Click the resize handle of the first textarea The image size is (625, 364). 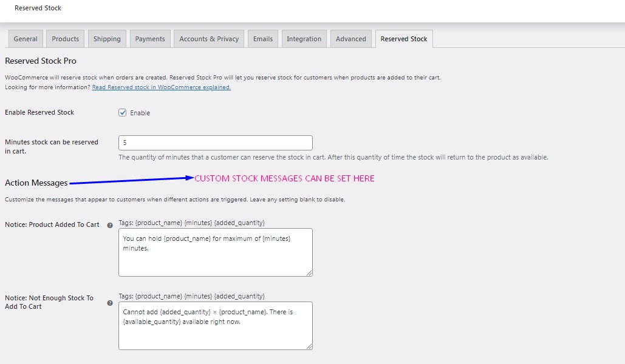pos(309,273)
